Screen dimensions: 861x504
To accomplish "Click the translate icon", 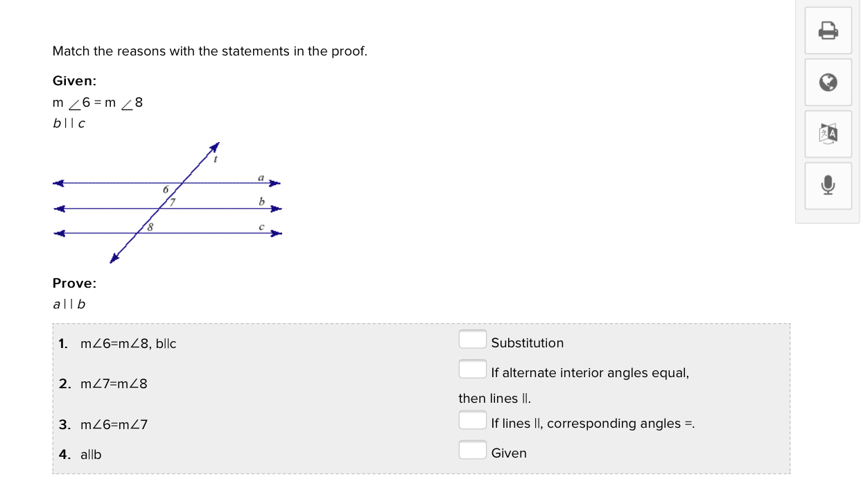I will point(828,134).
